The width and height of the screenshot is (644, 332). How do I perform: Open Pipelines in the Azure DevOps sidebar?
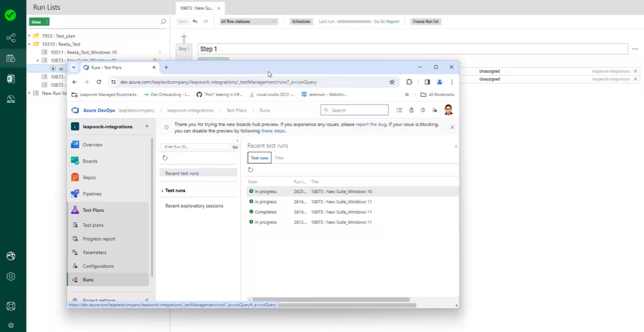75,194
